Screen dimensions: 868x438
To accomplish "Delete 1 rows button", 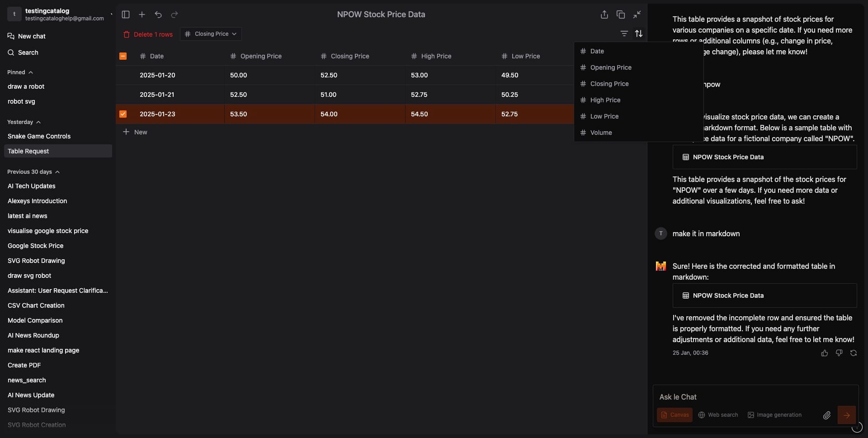I will [148, 34].
